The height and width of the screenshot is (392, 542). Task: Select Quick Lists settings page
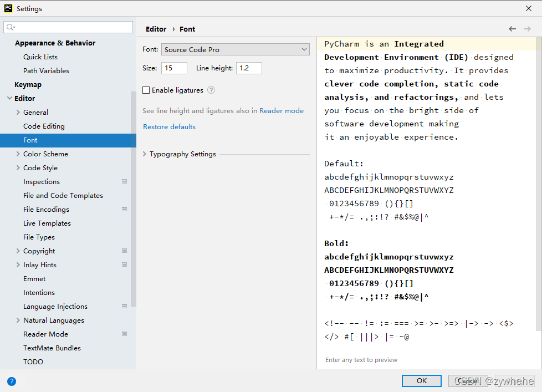tap(40, 57)
